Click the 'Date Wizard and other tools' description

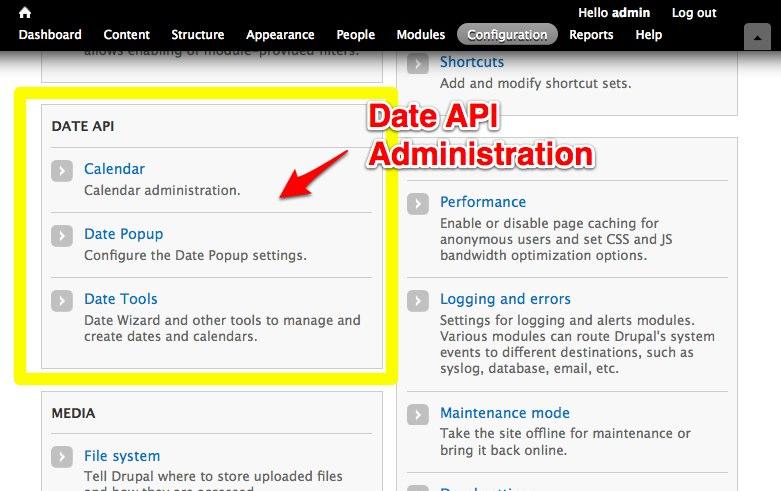pyautogui.click(x=222, y=328)
